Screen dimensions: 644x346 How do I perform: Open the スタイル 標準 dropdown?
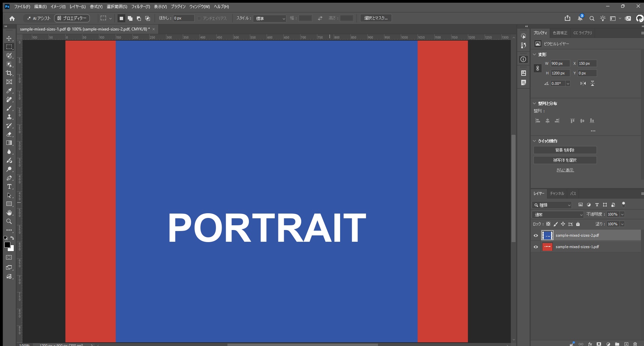point(270,18)
